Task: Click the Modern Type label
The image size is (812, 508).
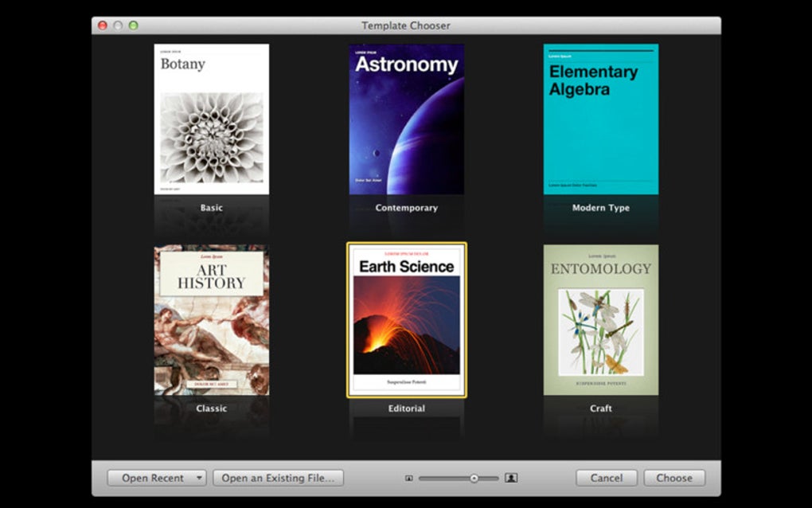Action: pyautogui.click(x=601, y=208)
